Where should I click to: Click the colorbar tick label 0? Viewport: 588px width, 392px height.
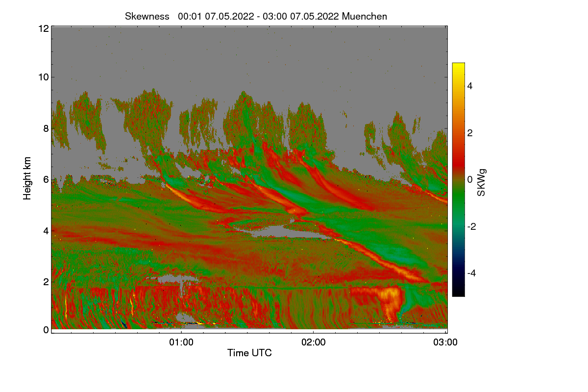click(x=470, y=180)
